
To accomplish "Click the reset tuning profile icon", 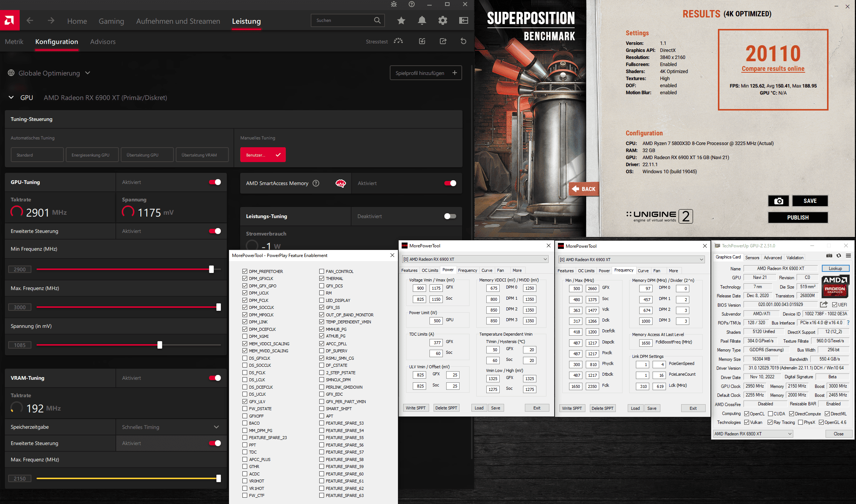I will (463, 41).
